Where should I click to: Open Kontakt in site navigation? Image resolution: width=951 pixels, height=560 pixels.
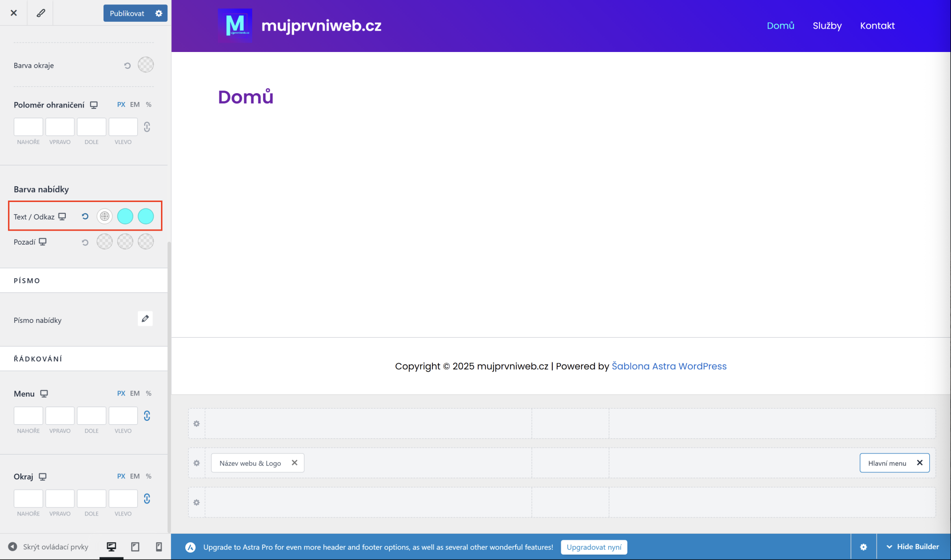[877, 26]
